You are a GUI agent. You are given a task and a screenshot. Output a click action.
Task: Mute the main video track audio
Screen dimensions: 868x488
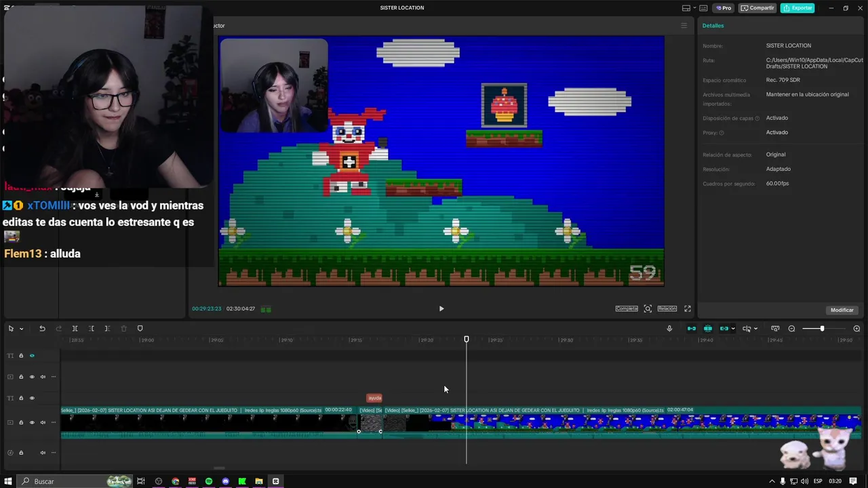[43, 422]
